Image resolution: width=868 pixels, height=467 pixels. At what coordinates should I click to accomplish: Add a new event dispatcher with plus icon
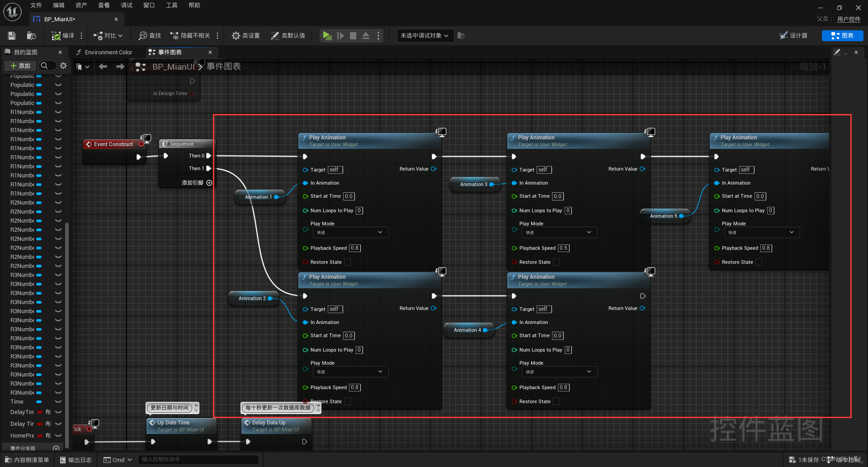[x=56, y=448]
